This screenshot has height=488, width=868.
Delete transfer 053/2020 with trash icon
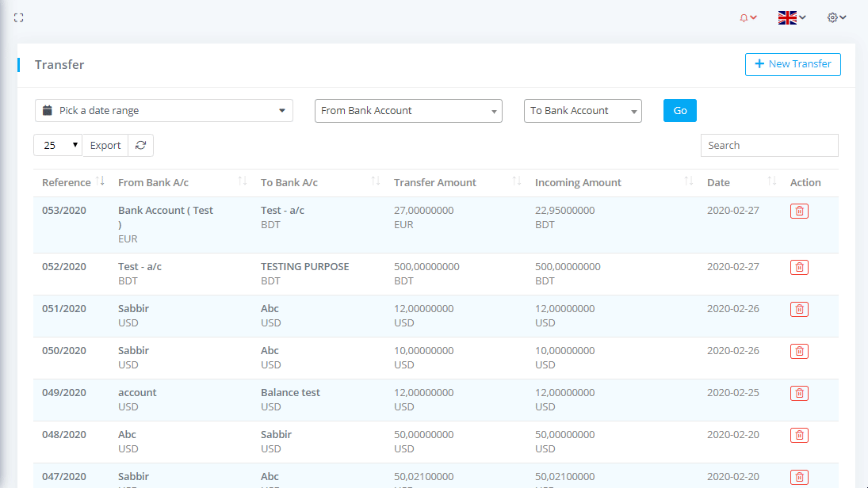799,211
